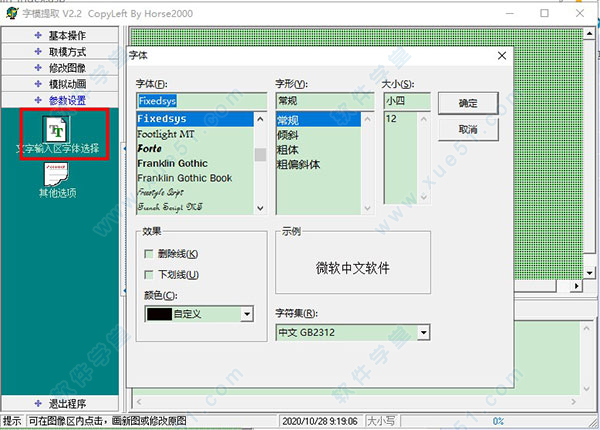Expand the 字符集 combo box
Screen dimensions: 600x430
coord(424,332)
